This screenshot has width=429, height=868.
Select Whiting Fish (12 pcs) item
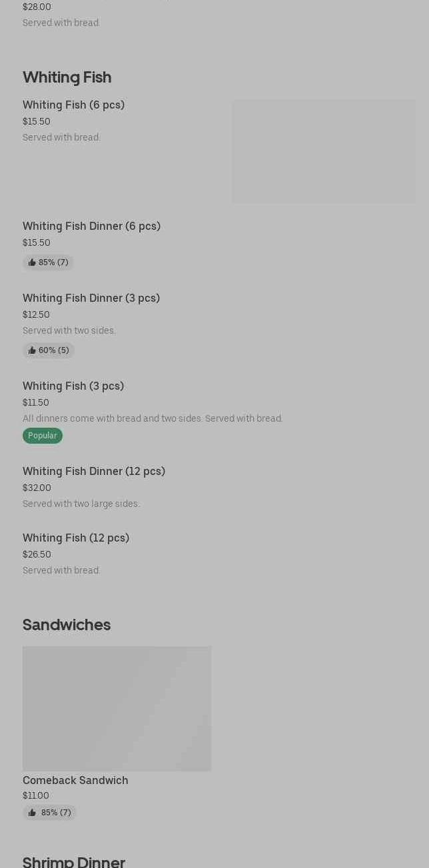coord(76,538)
